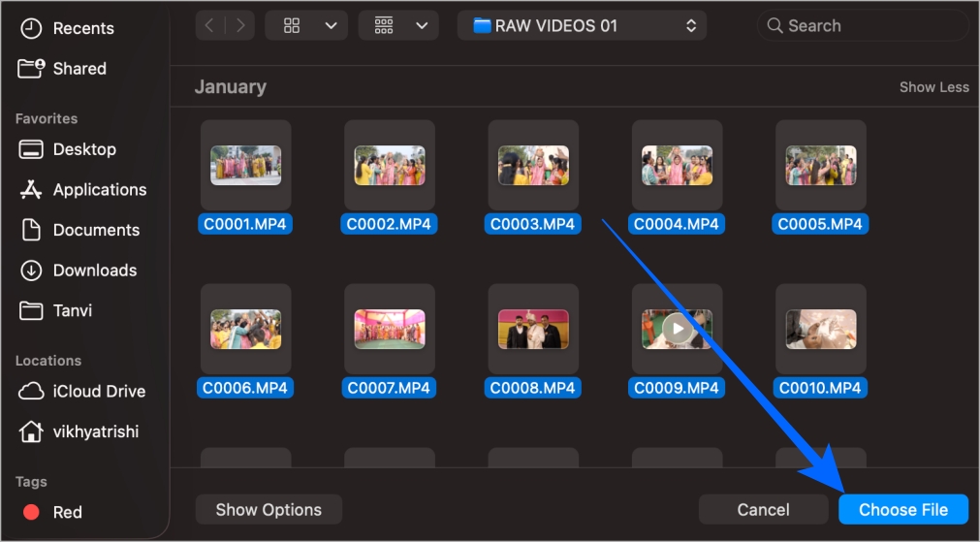Select the C0006.MP4 thumbnail
The image size is (980, 542).
(245, 329)
